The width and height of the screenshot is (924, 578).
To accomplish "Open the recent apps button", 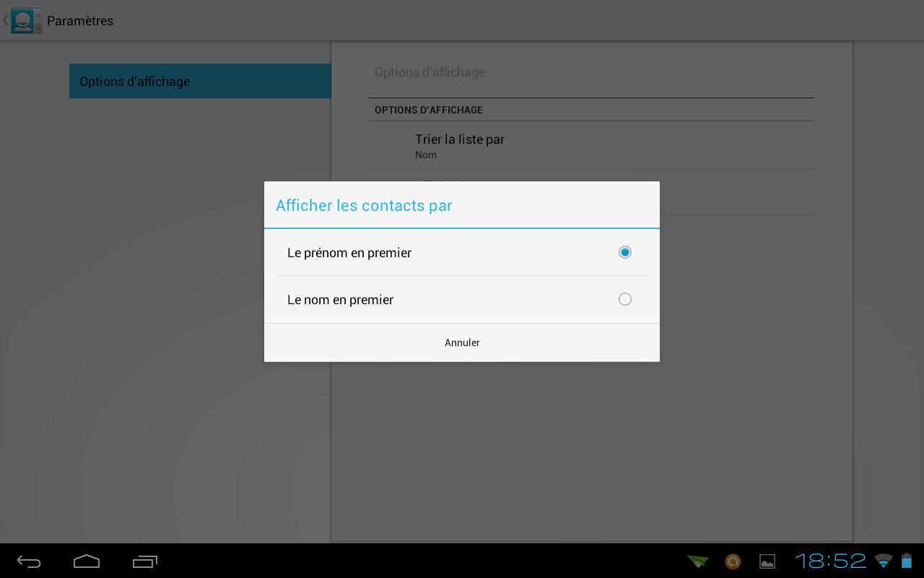I will pyautogui.click(x=145, y=561).
